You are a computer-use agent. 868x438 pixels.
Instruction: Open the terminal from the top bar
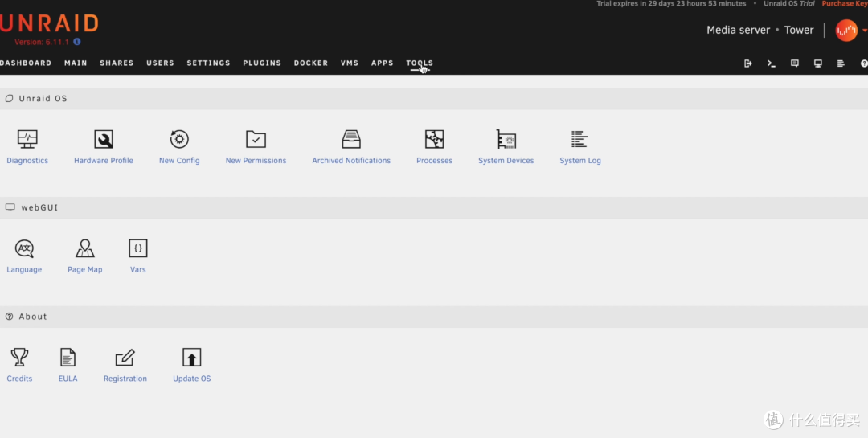tap(772, 63)
